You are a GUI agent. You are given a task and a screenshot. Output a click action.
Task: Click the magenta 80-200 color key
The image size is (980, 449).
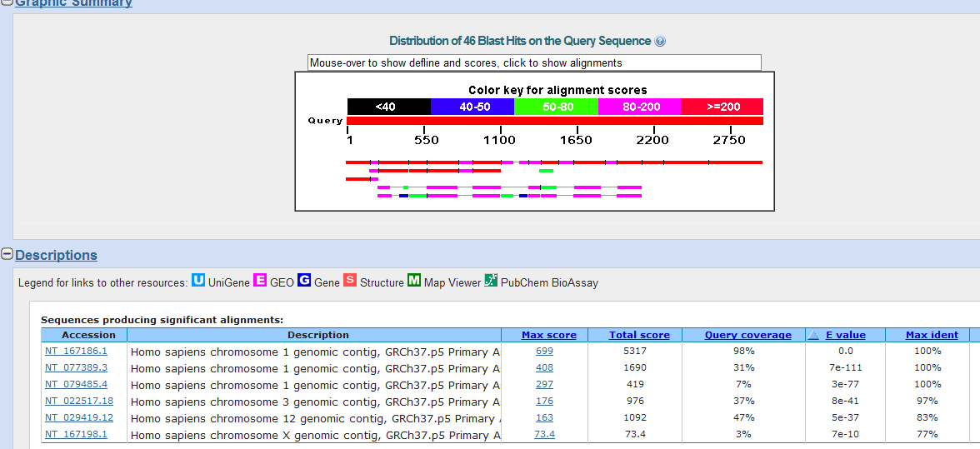[x=639, y=107]
